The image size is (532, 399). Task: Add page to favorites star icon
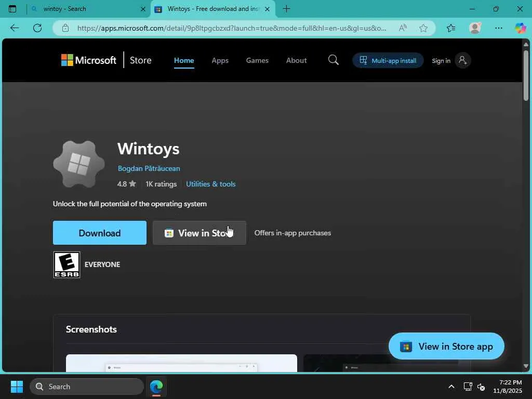[423, 28]
